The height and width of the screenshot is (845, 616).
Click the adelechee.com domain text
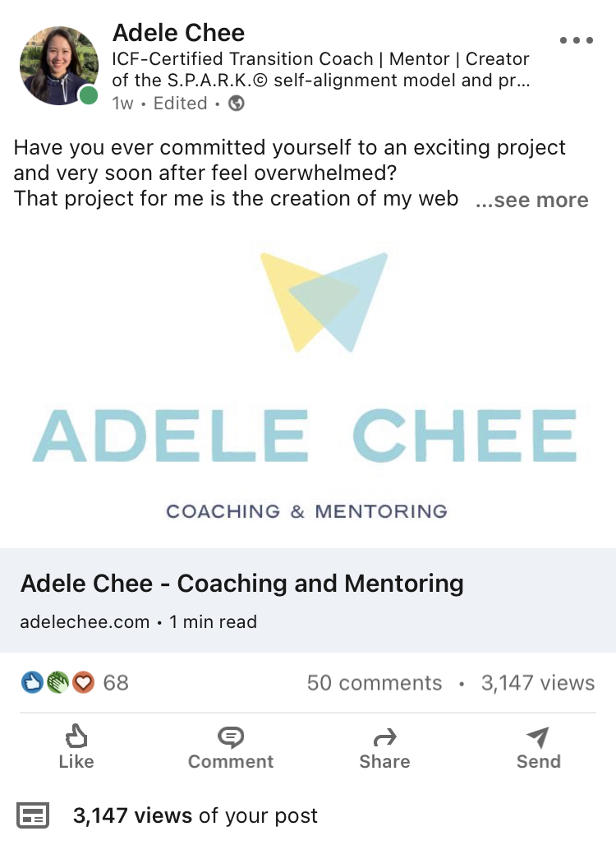[85, 622]
